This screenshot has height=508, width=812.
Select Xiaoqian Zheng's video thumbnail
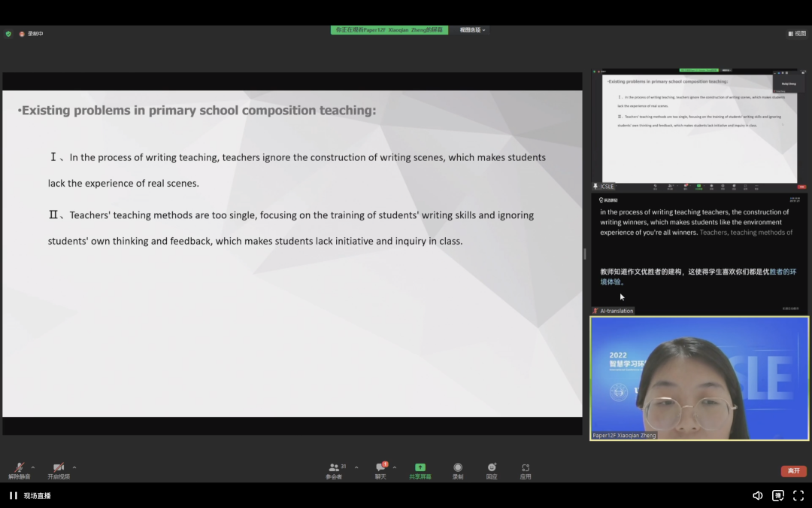pos(699,378)
